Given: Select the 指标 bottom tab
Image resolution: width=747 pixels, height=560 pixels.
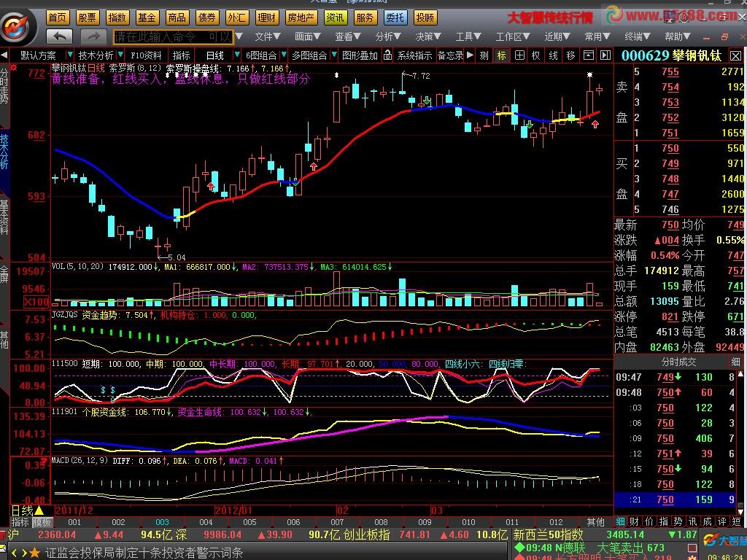Looking at the screenshot, I should (20, 522).
